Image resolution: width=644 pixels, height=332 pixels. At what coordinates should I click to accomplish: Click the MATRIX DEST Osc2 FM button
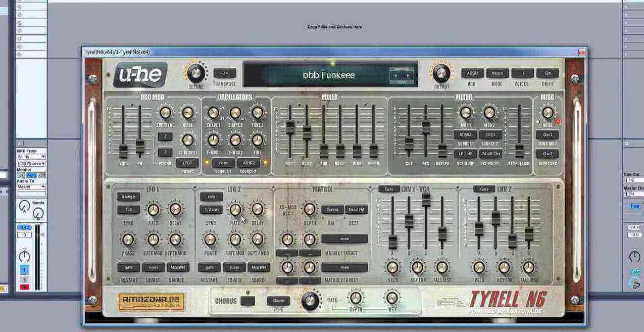(x=357, y=209)
